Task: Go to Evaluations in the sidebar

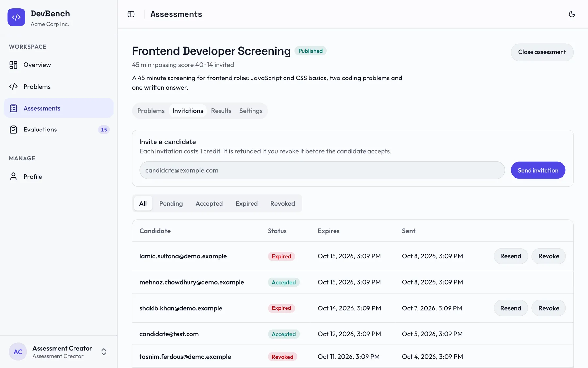Action: tap(58, 130)
